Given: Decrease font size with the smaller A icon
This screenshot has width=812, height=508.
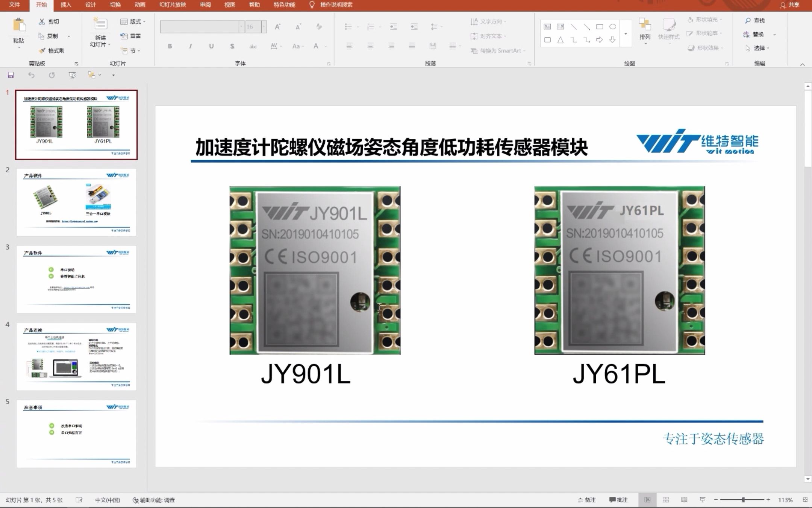Looking at the screenshot, I should click(298, 27).
